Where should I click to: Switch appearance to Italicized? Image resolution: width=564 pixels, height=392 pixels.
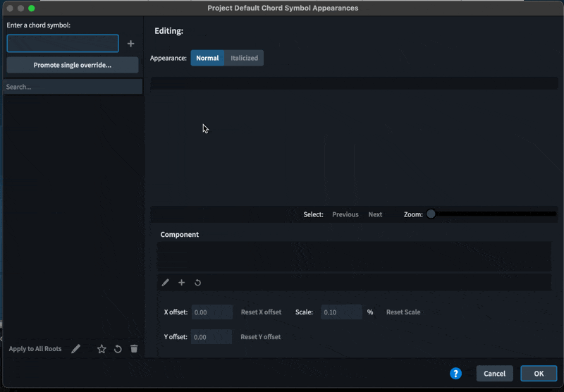click(x=244, y=58)
